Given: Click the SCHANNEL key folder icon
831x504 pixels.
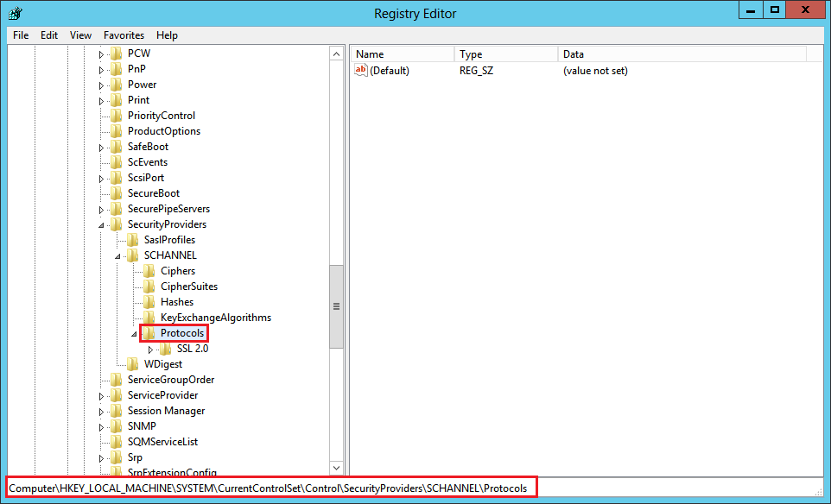Looking at the screenshot, I should (x=132, y=255).
